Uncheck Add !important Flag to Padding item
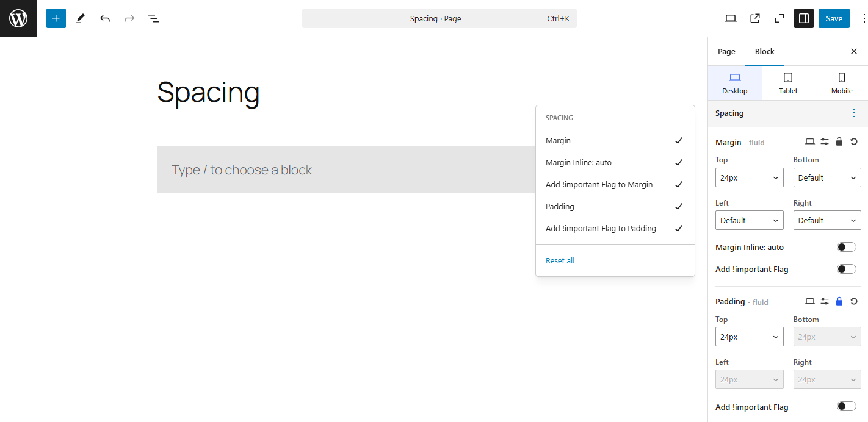868x422 pixels. point(615,228)
